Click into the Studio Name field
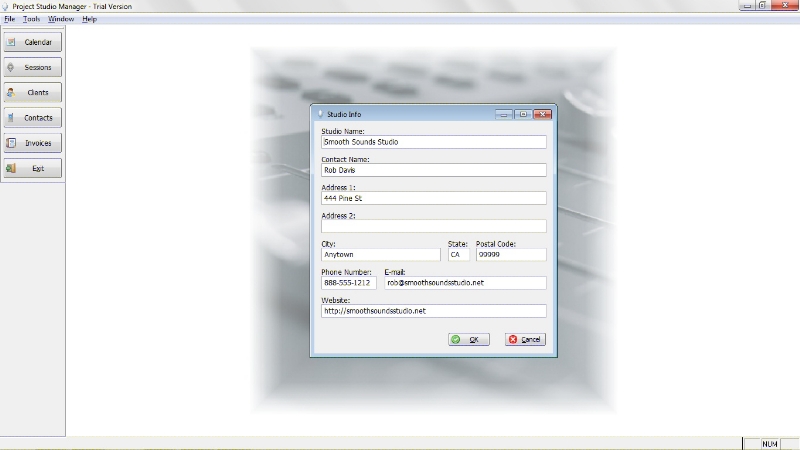Screen dimensions: 800x450 [x=433, y=142]
